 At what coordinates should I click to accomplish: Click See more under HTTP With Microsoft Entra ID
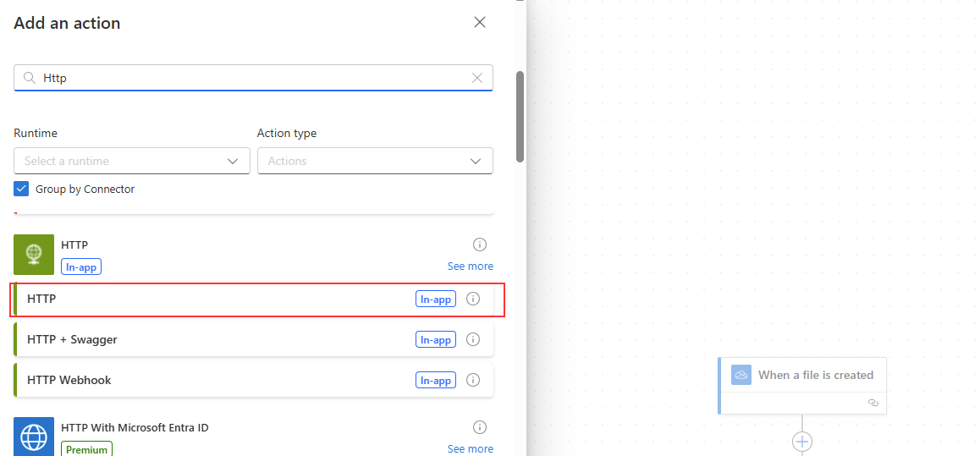470,448
